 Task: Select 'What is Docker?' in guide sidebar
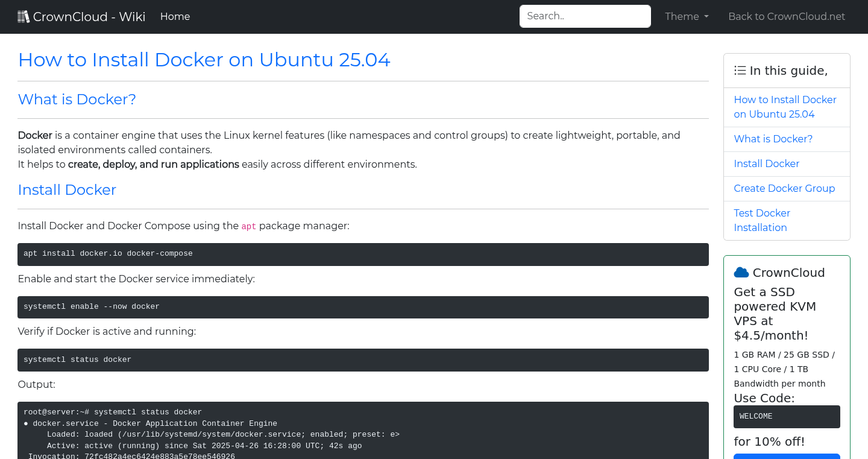[x=773, y=139]
